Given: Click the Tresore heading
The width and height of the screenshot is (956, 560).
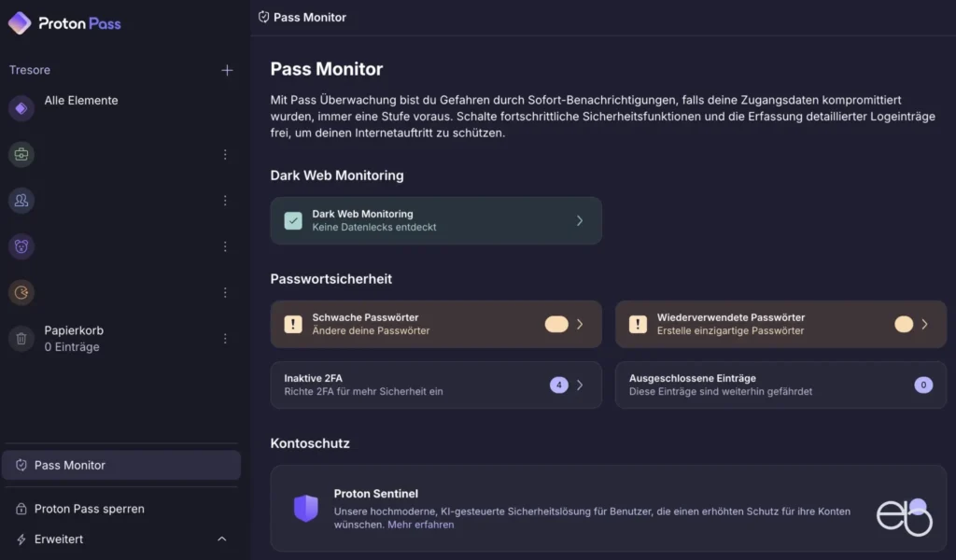Looking at the screenshot, I should coord(30,70).
